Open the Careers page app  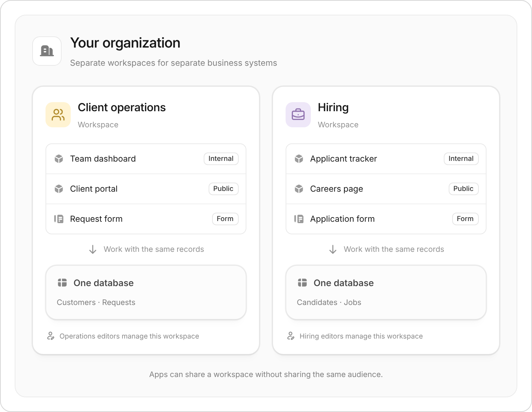pos(386,189)
